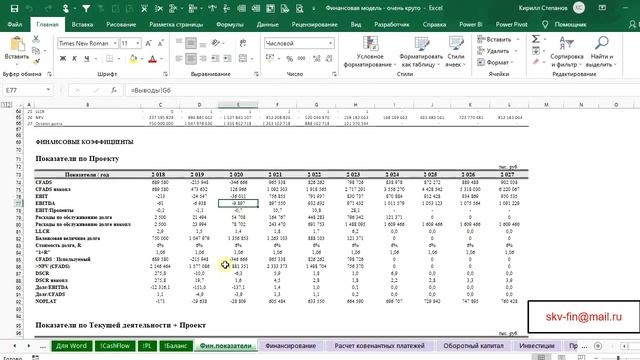Screen dimensions: 640x360
Task: Open the Финансирование sheet tab
Action: point(291,346)
